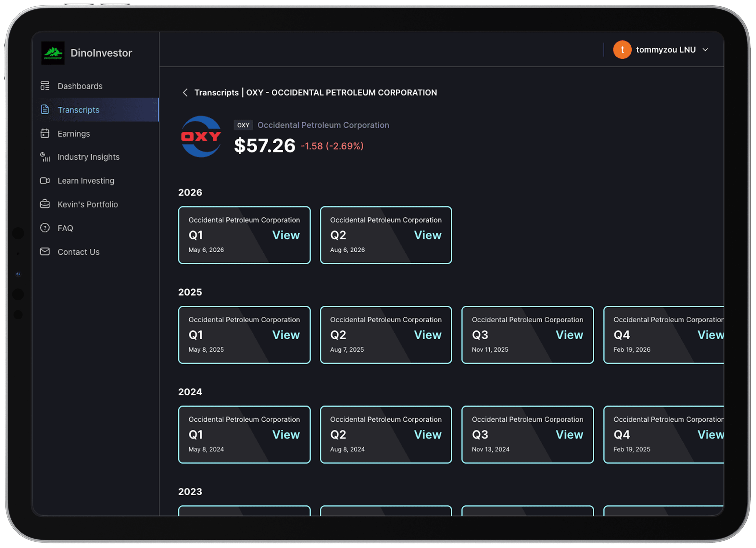Open the Earnings menu item

(x=74, y=134)
